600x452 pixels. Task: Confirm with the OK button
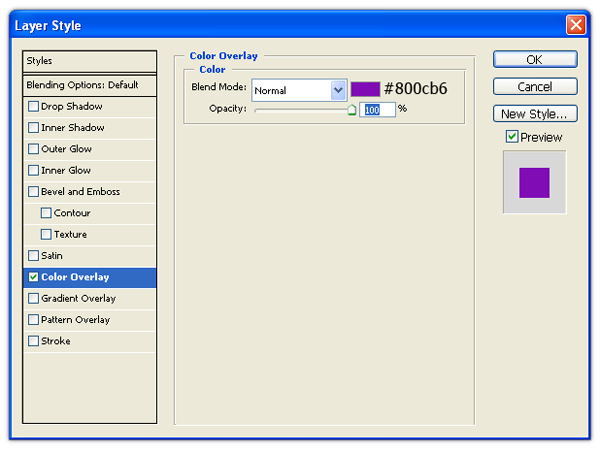535,59
